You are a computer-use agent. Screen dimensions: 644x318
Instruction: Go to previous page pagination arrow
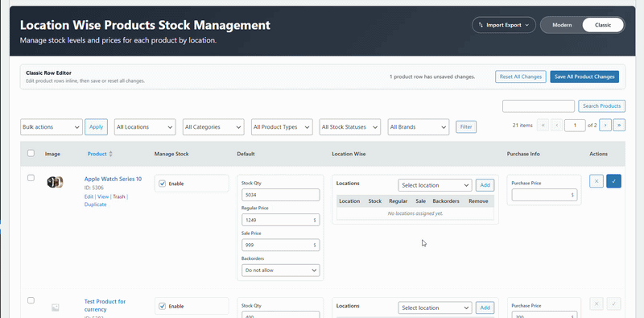coord(556,126)
